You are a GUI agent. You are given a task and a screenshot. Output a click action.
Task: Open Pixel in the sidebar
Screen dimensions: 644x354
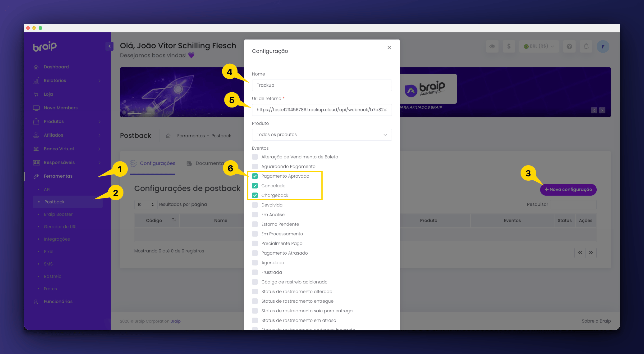[x=48, y=251]
